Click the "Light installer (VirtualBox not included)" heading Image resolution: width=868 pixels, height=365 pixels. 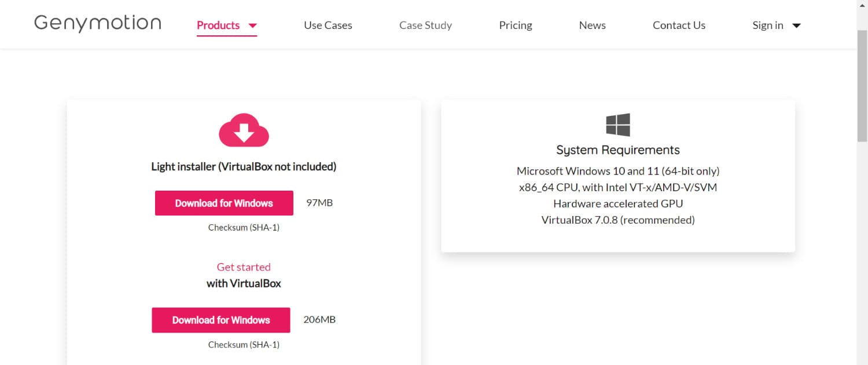point(244,167)
